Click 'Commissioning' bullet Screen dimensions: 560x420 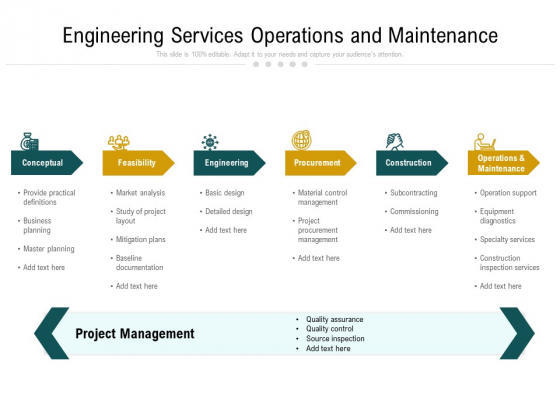[x=414, y=211]
